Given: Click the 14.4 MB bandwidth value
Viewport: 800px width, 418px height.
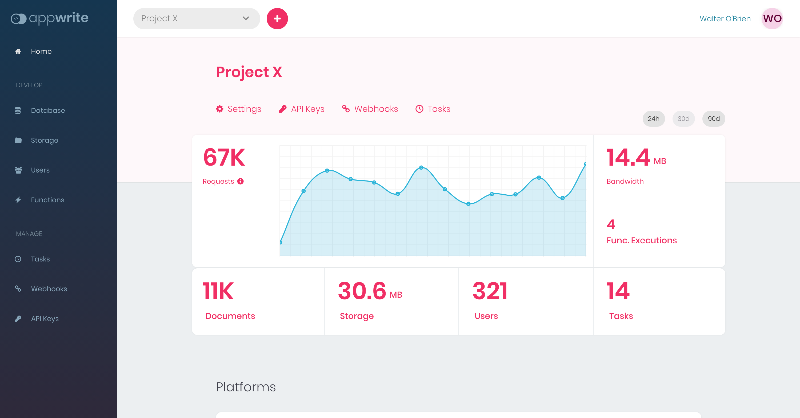Looking at the screenshot, I should coord(636,158).
